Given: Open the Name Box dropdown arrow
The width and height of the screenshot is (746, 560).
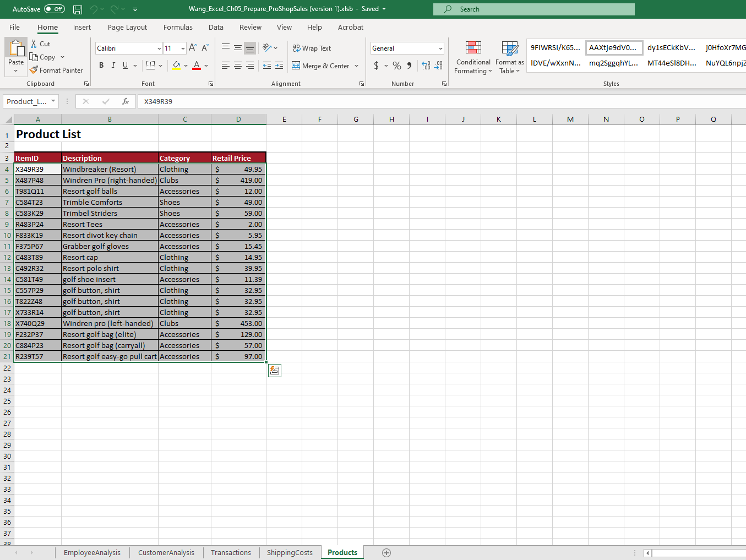Looking at the screenshot, I should tap(53, 101).
